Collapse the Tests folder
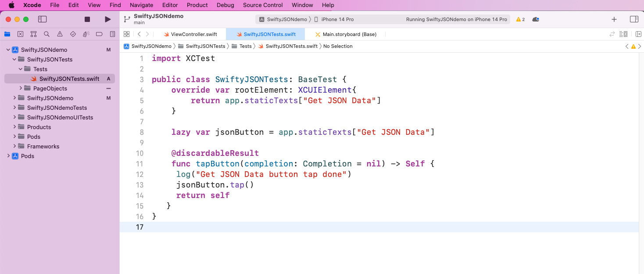This screenshot has width=644, height=274. (x=21, y=69)
